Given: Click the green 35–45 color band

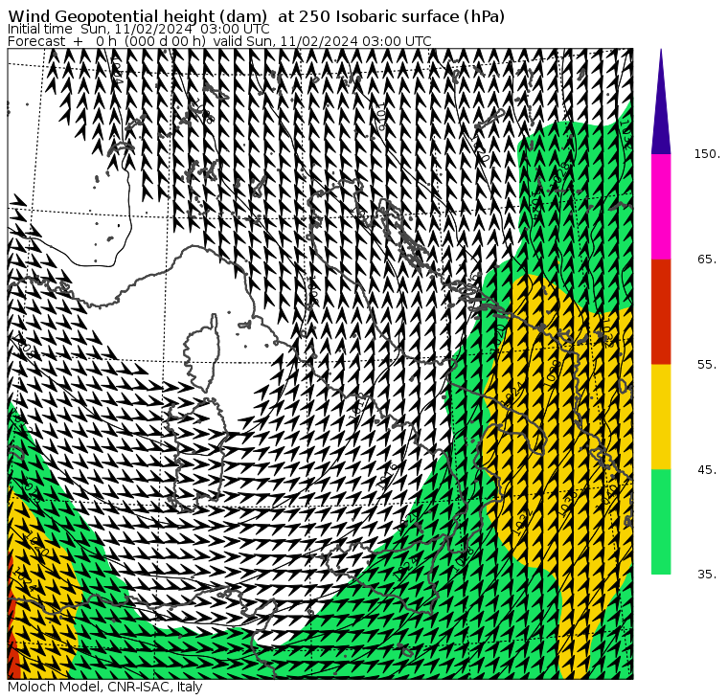Looking at the screenshot, I should point(661,522).
